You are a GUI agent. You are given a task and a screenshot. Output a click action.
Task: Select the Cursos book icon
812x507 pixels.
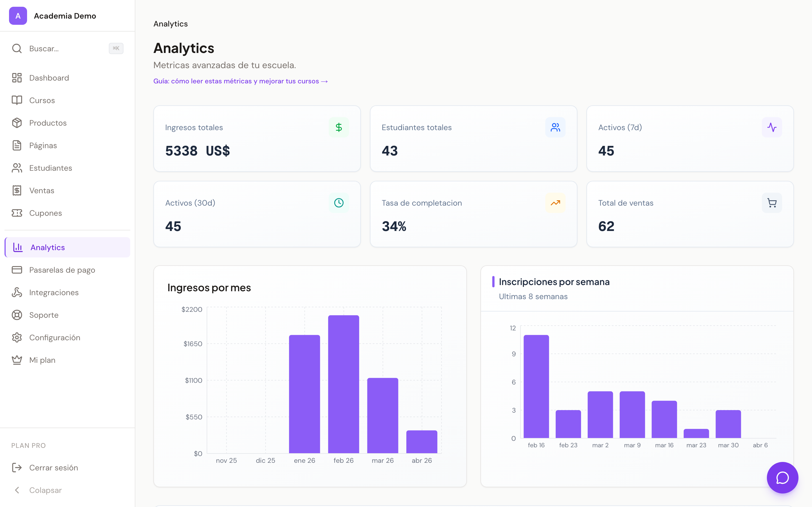17,100
